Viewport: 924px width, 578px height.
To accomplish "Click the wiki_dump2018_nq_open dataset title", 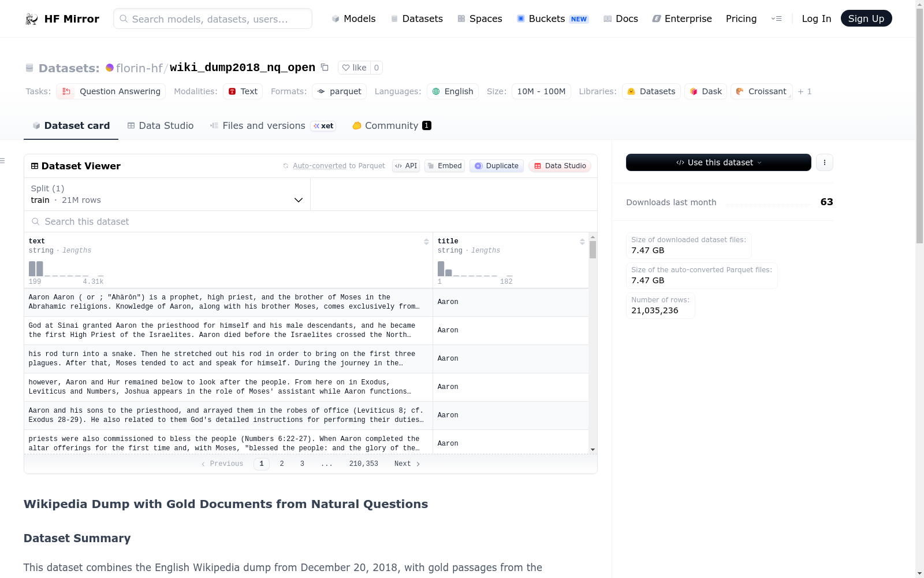I will tap(243, 68).
